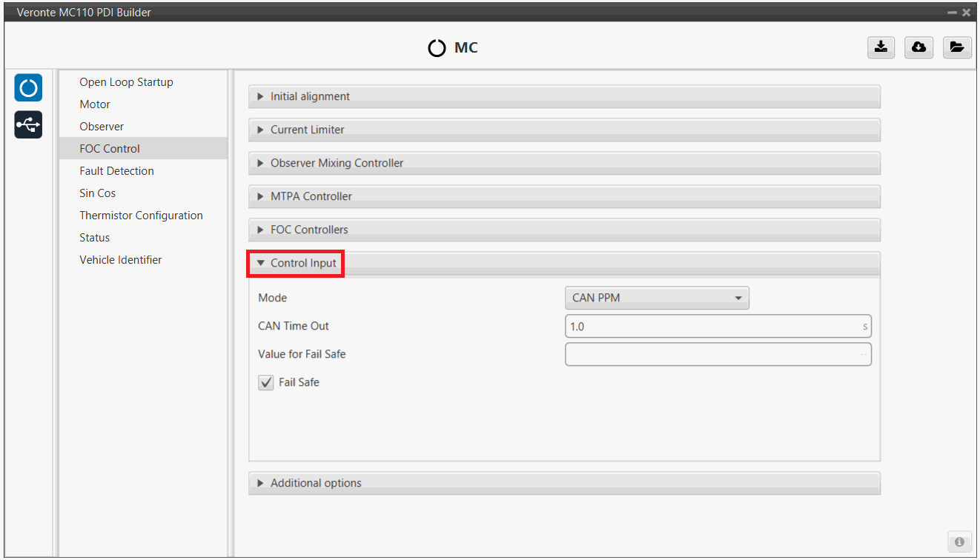Open Thermistor Configuration page
This screenshot has height=560, width=980.
141,216
